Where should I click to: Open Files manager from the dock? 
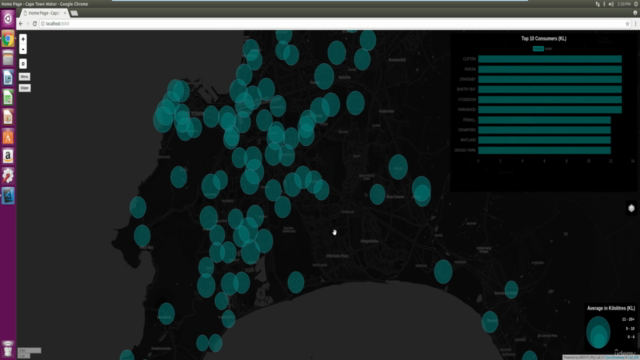coord(8,58)
